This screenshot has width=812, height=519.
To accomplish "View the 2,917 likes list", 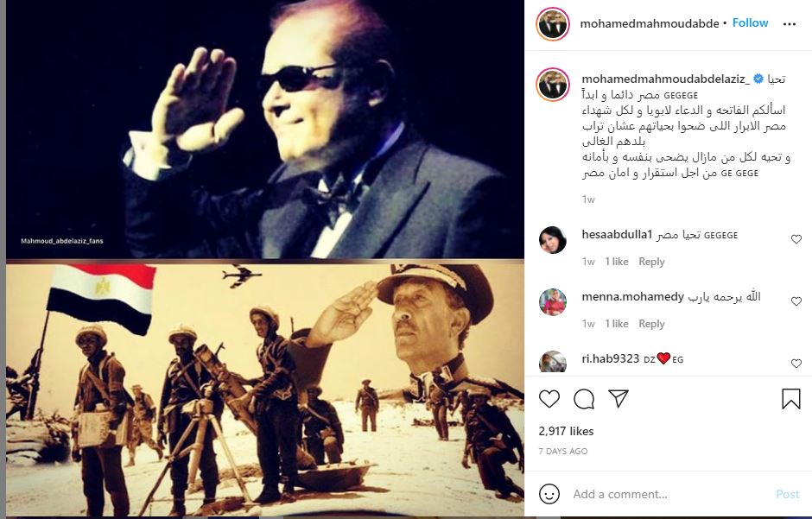I will [566, 431].
